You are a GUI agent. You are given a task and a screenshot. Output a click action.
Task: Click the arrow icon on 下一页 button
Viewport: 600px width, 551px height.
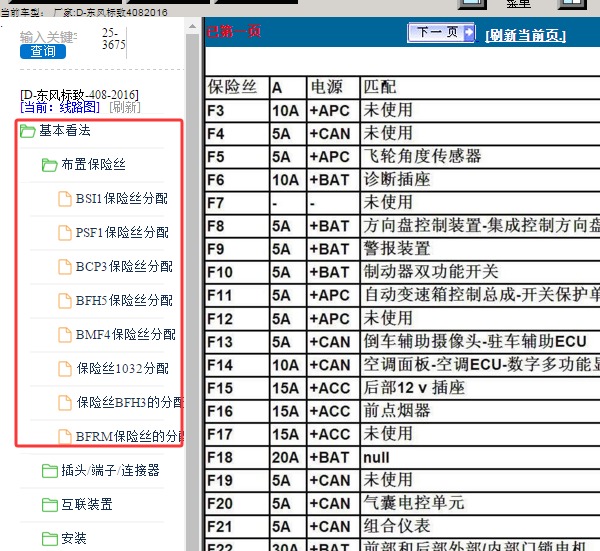click(x=468, y=32)
